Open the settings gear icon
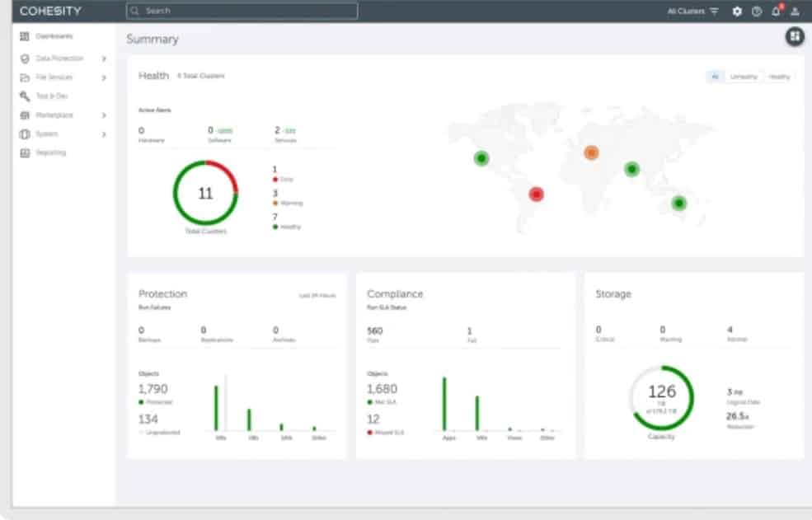This screenshot has width=812, height=520. pyautogui.click(x=737, y=11)
